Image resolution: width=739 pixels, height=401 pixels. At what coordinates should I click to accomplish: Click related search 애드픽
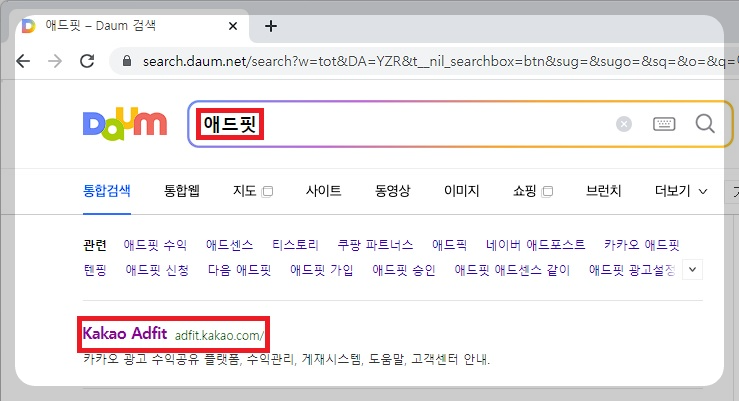click(450, 245)
